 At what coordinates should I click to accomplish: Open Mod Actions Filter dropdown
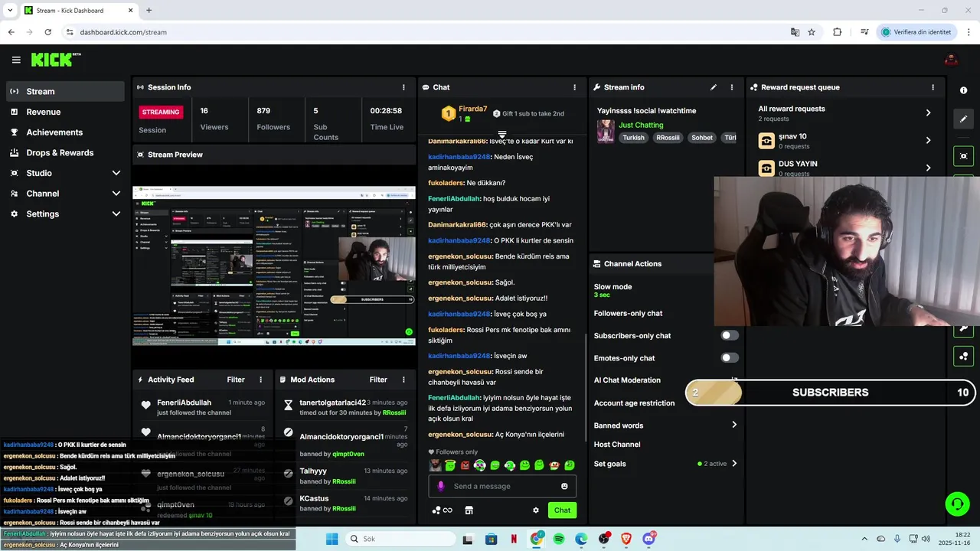coord(378,380)
